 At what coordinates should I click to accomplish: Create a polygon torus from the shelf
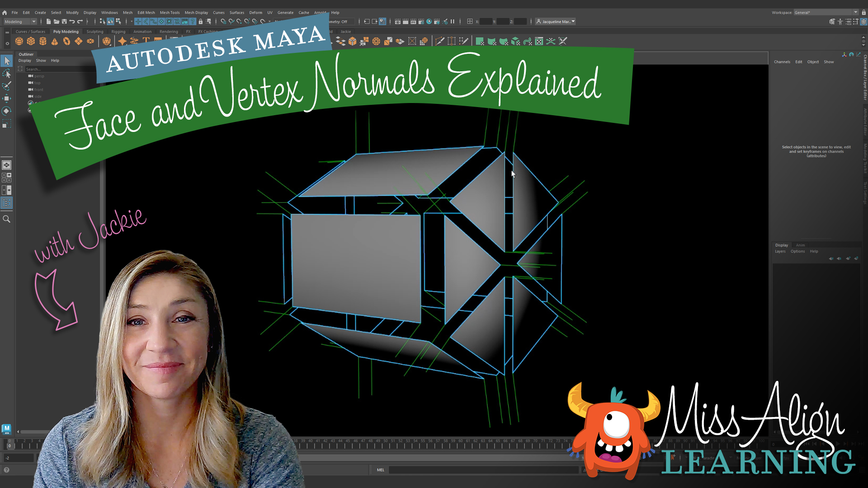(66, 41)
